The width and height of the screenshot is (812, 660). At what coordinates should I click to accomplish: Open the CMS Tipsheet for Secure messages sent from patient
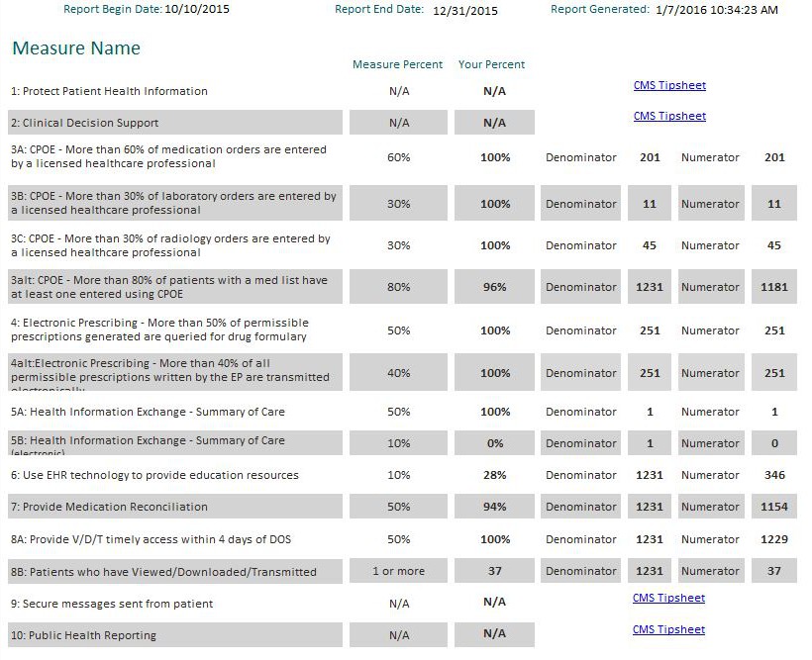click(x=669, y=598)
